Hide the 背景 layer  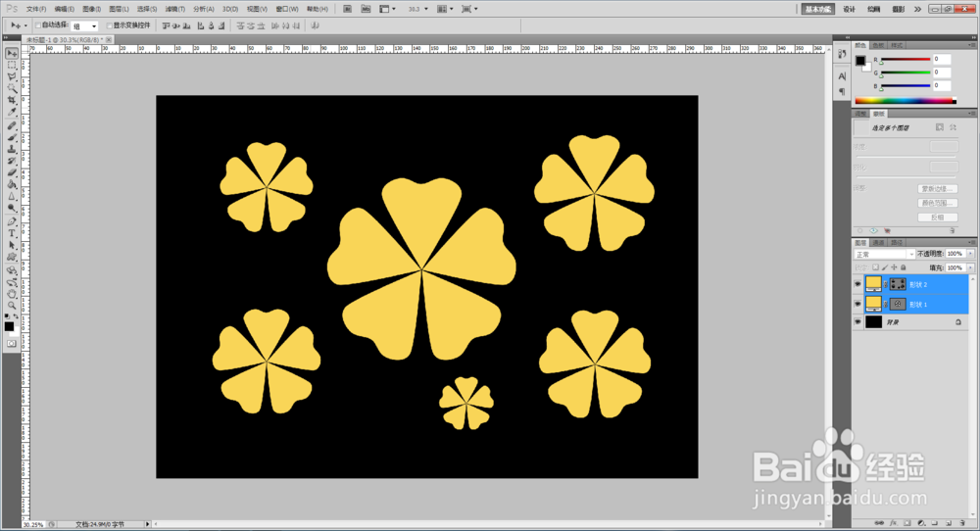[x=857, y=322]
